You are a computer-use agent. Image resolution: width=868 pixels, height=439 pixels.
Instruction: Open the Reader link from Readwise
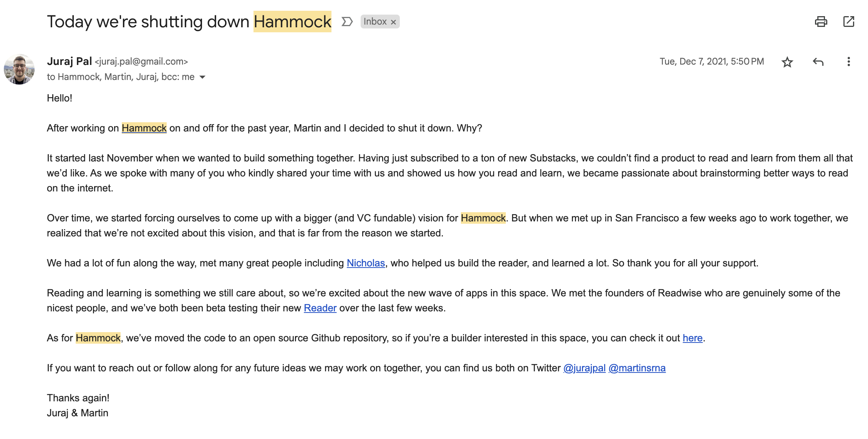pos(320,308)
